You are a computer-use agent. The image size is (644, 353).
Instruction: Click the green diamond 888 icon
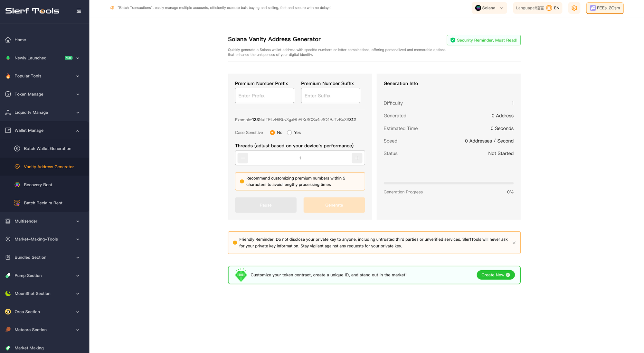(x=241, y=275)
